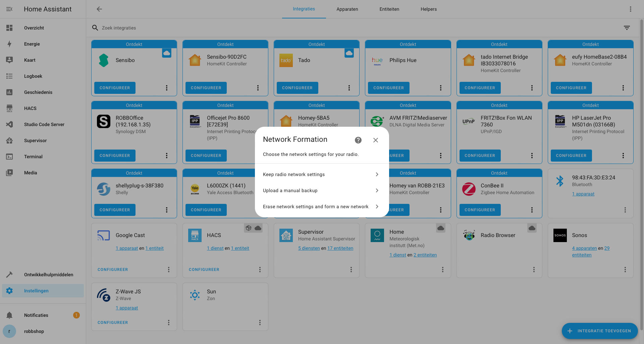Click the Instellingen gear icon
The image size is (644, 344).
9,291
